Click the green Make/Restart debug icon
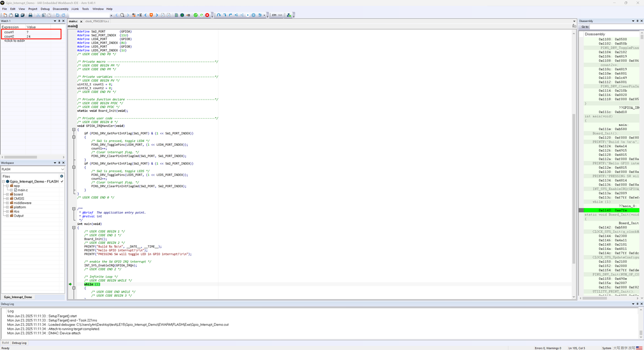The image size is (644, 350). [196, 15]
